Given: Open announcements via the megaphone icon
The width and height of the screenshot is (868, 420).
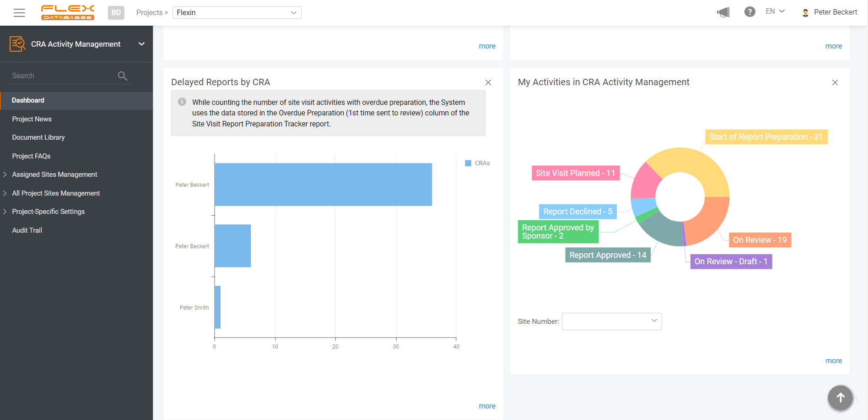Looking at the screenshot, I should 723,12.
